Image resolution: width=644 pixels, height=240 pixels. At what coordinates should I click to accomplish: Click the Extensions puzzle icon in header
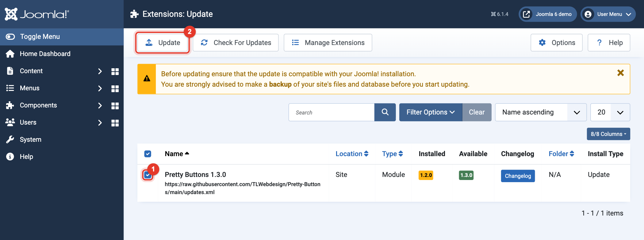tap(134, 14)
